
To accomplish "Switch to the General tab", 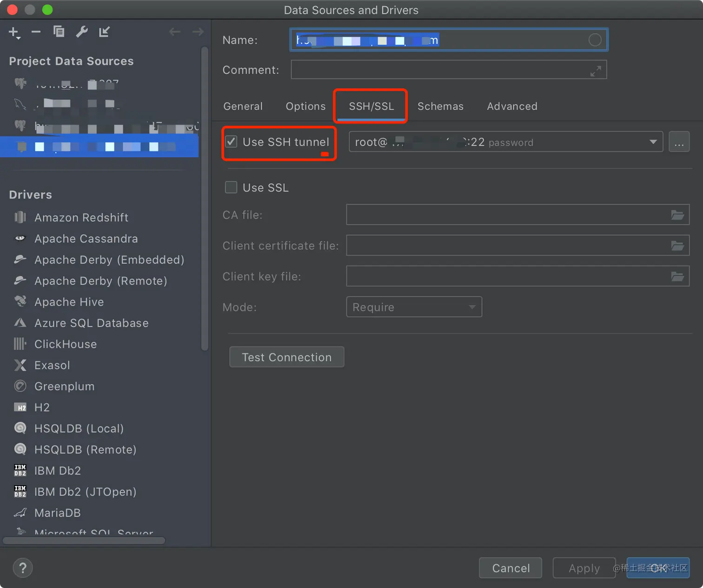I will [243, 106].
